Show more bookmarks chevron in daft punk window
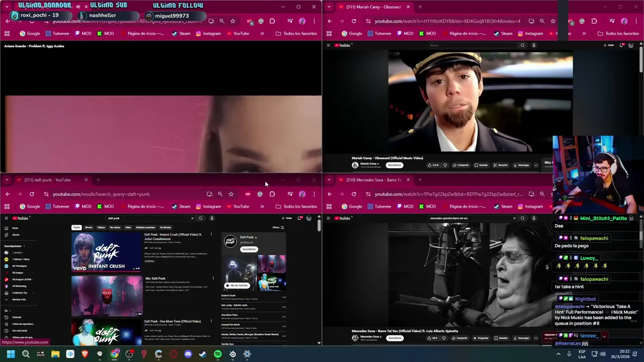This screenshot has width=644, height=362. (x=262, y=206)
